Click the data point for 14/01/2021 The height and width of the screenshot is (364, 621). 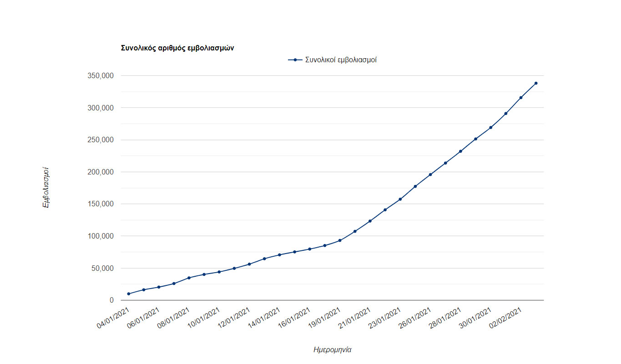click(279, 255)
